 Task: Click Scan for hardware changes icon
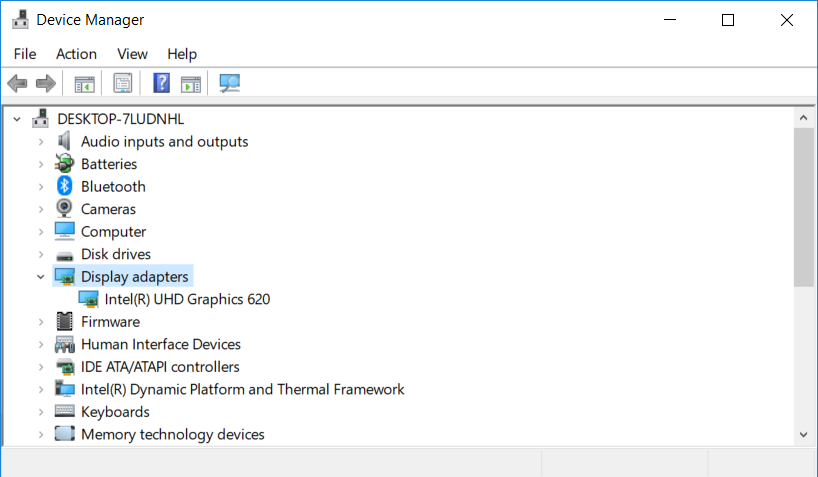[230, 83]
